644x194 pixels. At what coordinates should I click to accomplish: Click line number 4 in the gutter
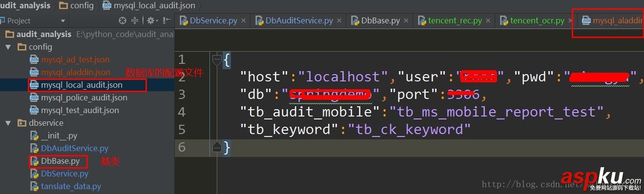[182, 112]
